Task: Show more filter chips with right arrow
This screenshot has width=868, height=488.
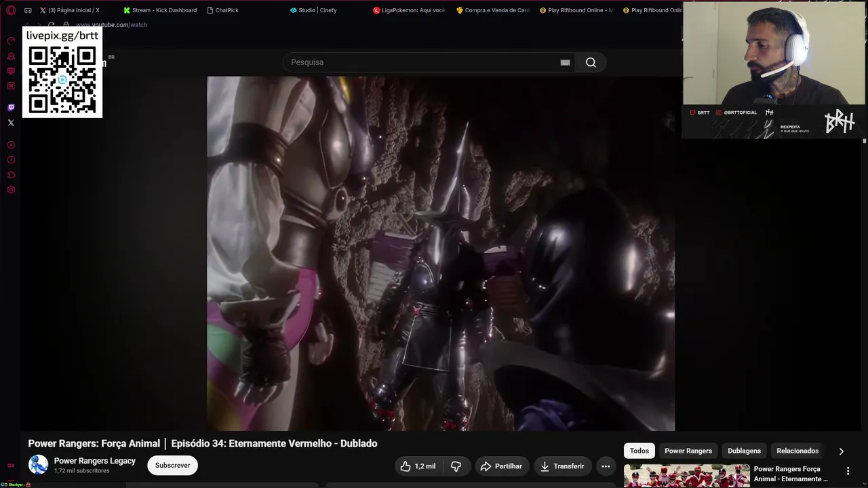Action: 841,451
